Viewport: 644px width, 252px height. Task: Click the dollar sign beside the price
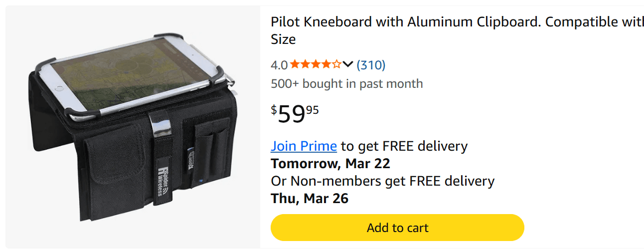[274, 110]
